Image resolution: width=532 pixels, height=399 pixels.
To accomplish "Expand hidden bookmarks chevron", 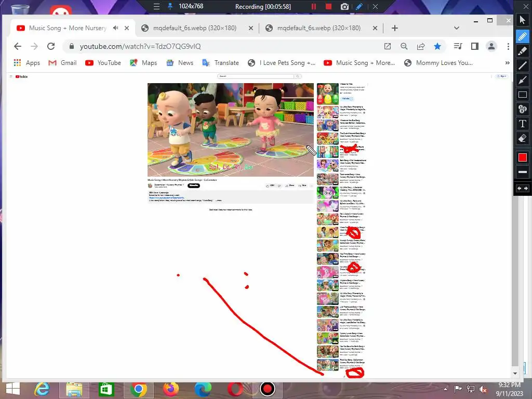I will pyautogui.click(x=507, y=63).
